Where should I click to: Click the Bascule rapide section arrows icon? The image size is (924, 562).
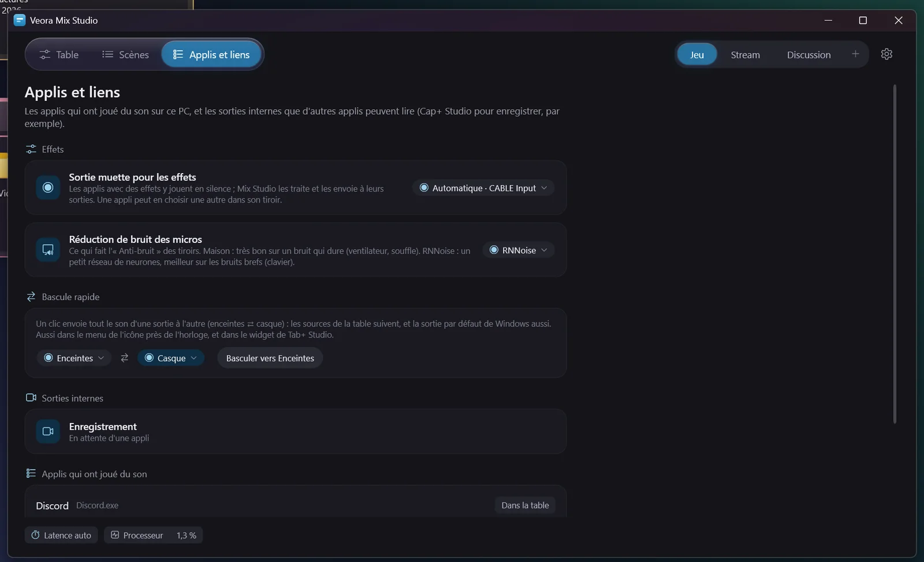pyautogui.click(x=31, y=297)
